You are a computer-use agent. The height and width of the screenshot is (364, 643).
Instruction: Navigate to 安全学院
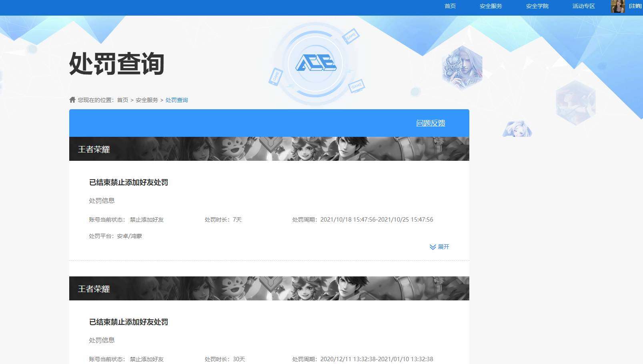tap(537, 6)
